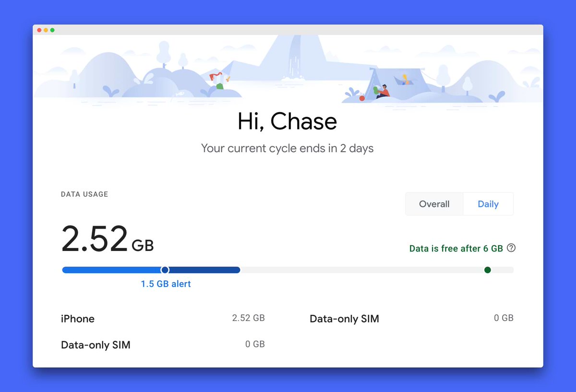Click the DATA USAGE section heading

point(84,194)
